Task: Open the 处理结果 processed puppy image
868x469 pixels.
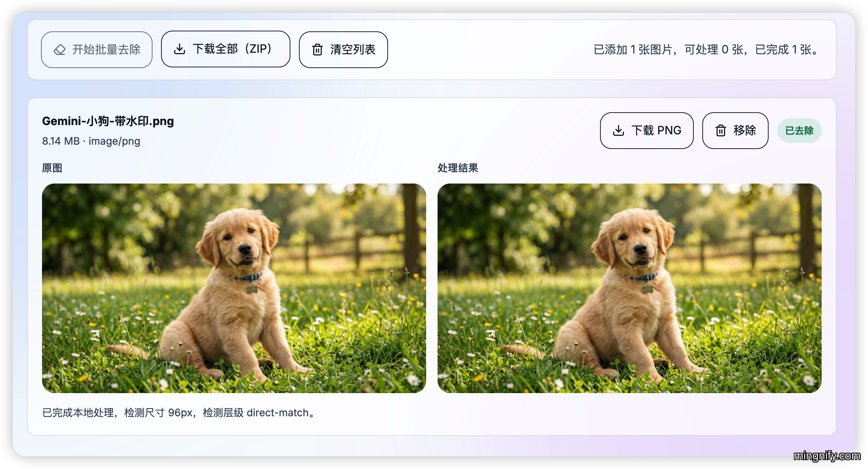Action: pyautogui.click(x=629, y=288)
